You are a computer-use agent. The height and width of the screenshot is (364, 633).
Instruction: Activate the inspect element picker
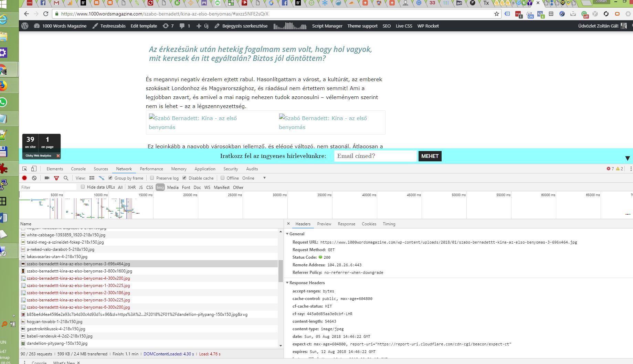[x=24, y=169]
